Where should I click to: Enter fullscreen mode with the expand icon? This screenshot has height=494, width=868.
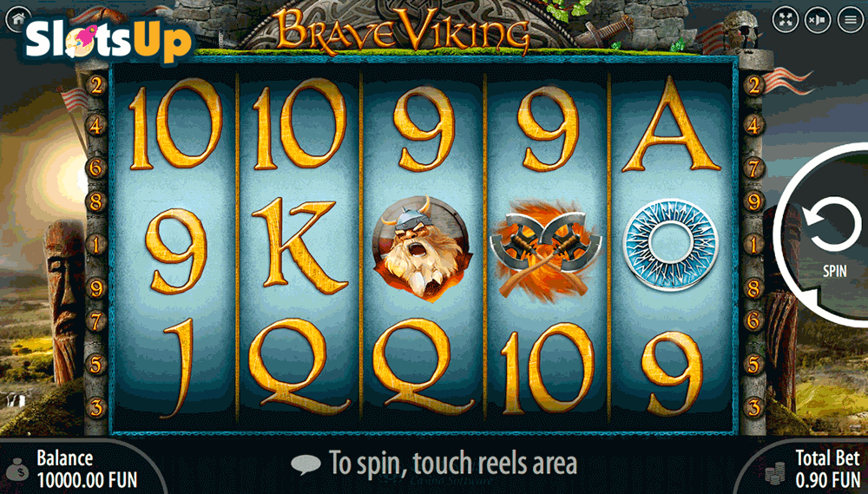pyautogui.click(x=786, y=20)
